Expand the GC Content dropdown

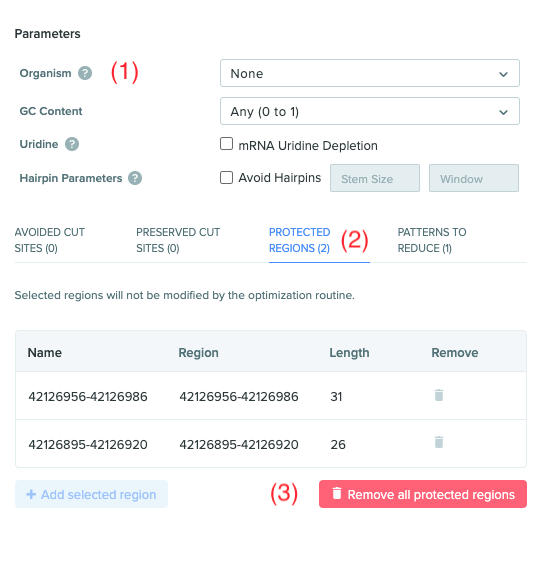(x=370, y=111)
